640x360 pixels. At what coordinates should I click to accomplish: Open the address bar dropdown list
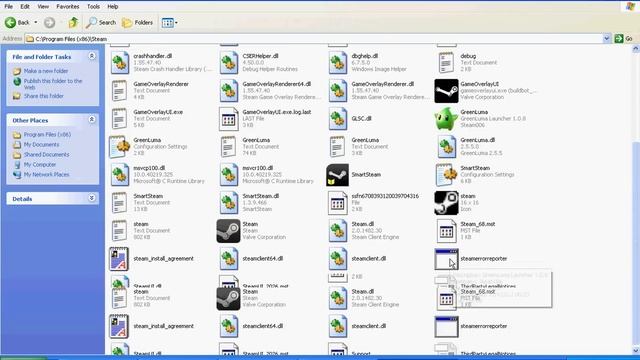tap(607, 38)
